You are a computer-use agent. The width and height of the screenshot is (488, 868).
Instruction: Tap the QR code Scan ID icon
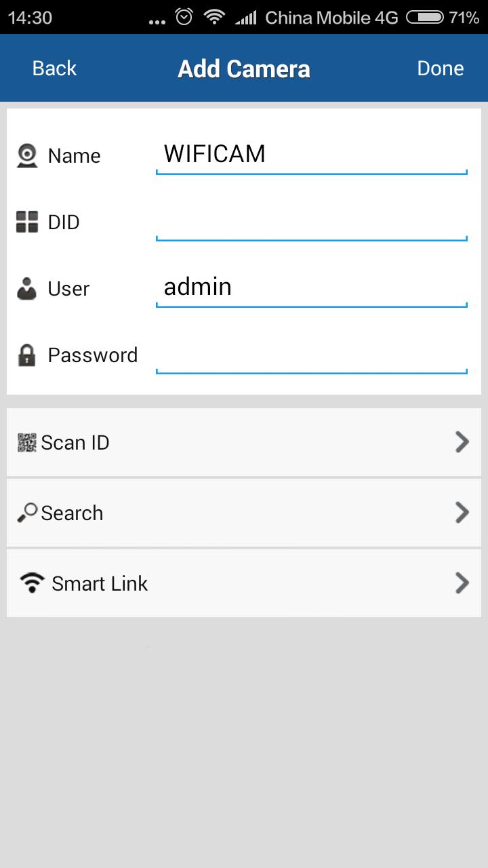point(26,443)
